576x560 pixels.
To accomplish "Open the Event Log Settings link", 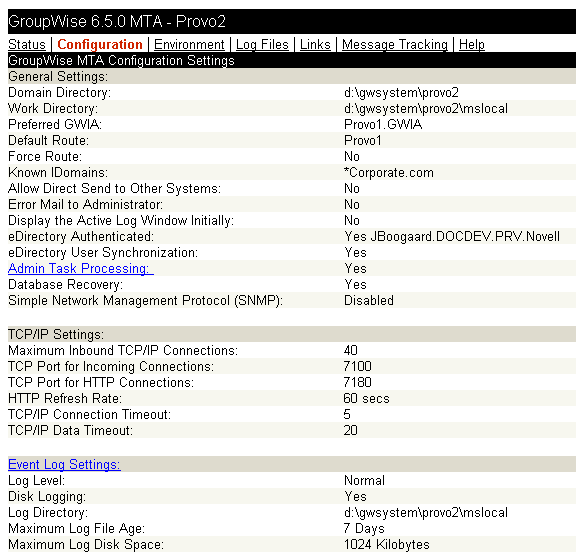I will click(x=64, y=464).
